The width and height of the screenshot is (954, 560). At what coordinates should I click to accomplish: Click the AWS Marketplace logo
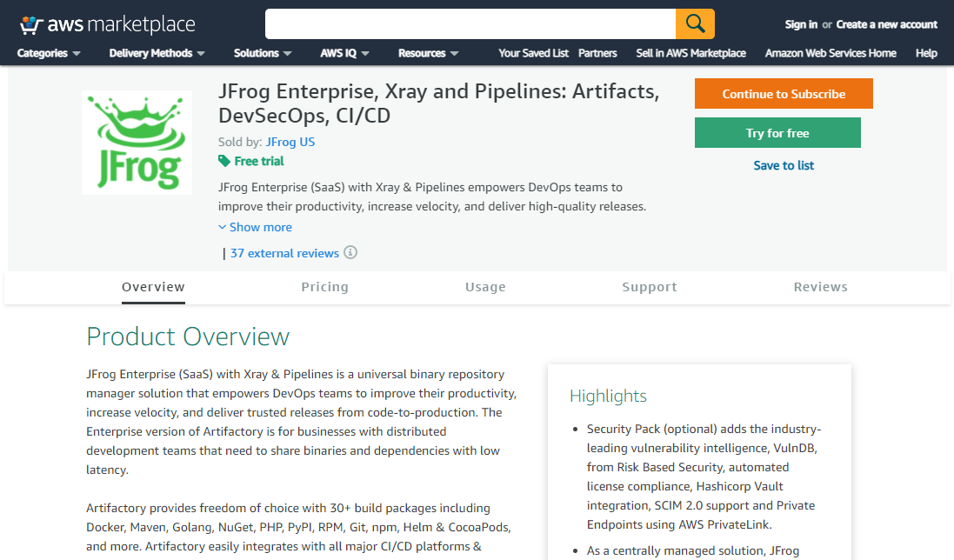(x=107, y=24)
